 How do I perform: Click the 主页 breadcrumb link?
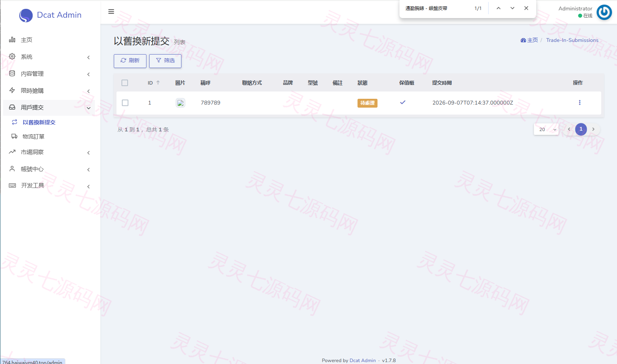click(532, 40)
